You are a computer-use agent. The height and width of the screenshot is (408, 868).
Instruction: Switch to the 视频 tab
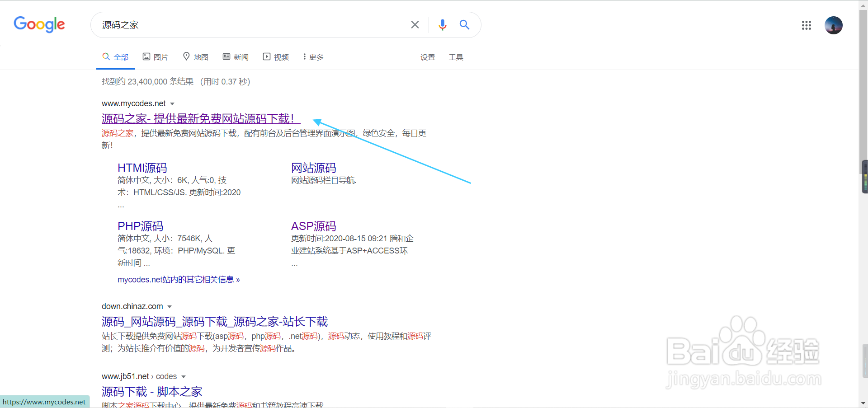(x=276, y=57)
